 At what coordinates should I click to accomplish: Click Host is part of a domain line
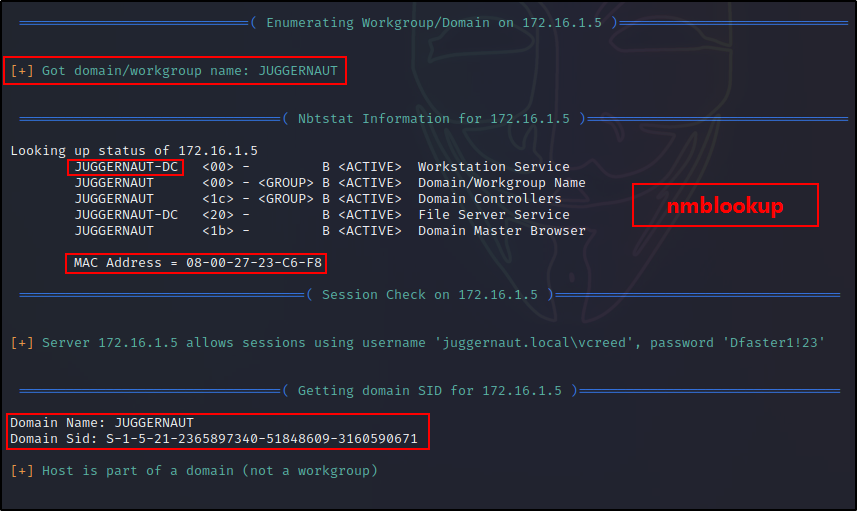[x=194, y=471]
